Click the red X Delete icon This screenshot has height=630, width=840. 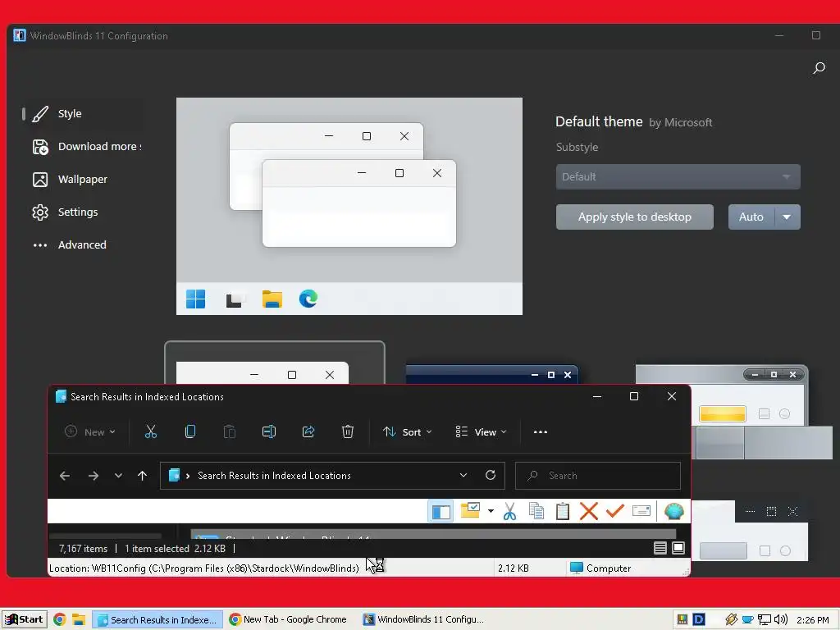point(589,511)
